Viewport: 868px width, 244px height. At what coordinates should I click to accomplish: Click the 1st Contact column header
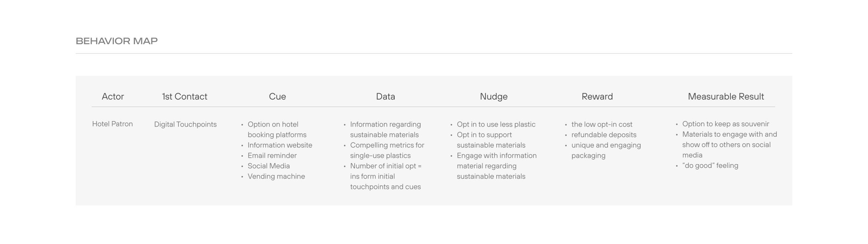(x=184, y=97)
